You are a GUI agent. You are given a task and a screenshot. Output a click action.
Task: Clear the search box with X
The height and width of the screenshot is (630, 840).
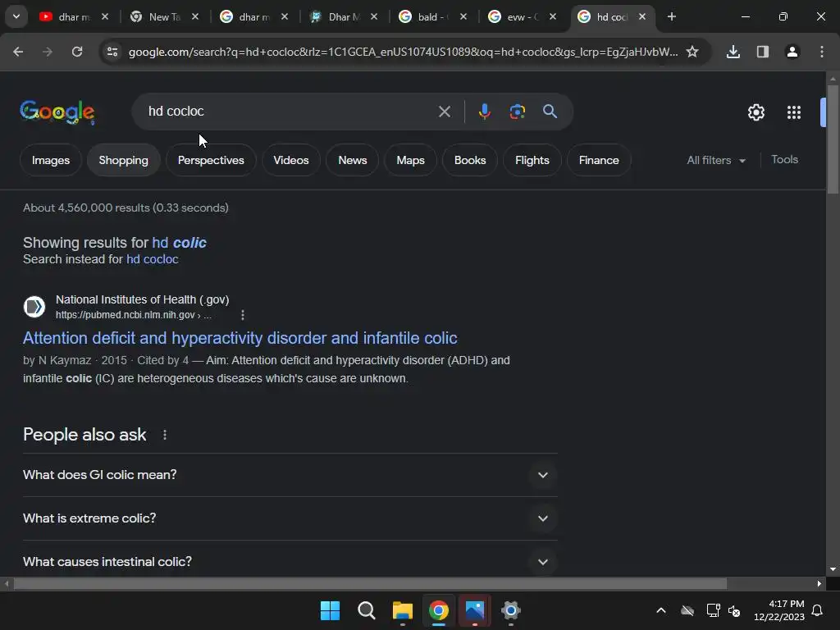tap(445, 112)
